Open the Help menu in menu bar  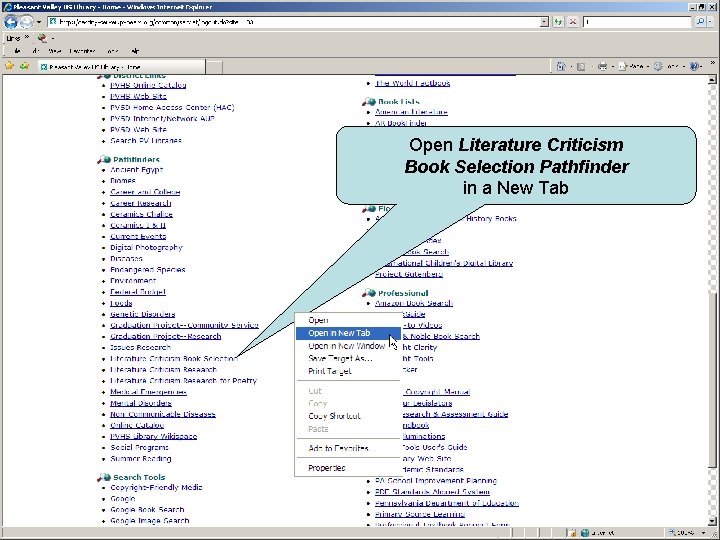135,51
